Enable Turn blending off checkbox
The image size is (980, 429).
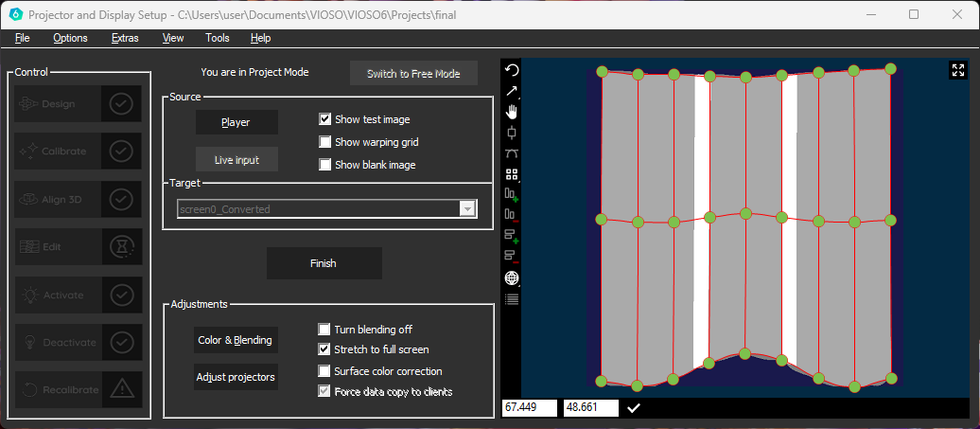pyautogui.click(x=325, y=330)
